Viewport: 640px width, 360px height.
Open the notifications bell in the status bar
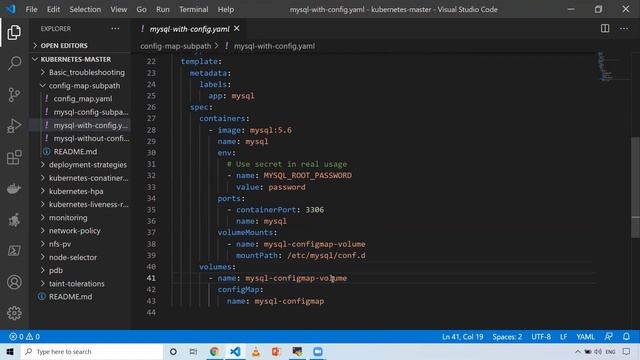(x=626, y=337)
